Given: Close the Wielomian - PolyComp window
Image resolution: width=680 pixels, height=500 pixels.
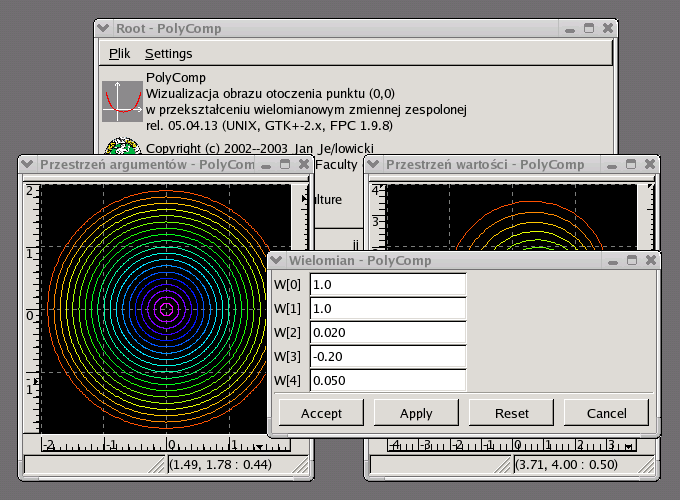Looking at the screenshot, I should tap(651, 260).
